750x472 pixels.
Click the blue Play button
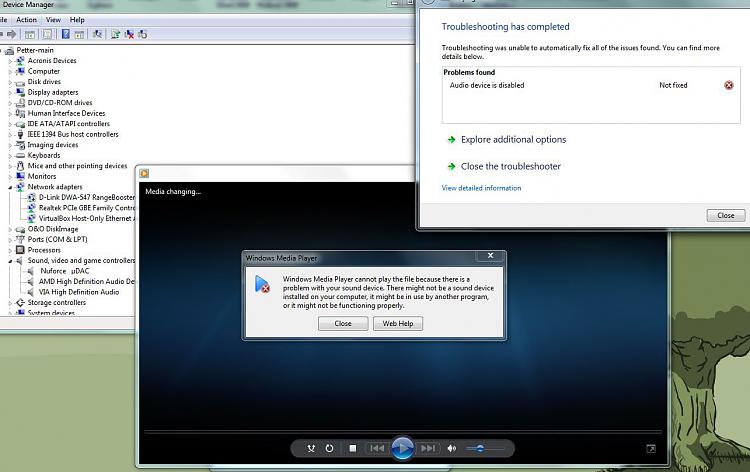click(x=402, y=448)
